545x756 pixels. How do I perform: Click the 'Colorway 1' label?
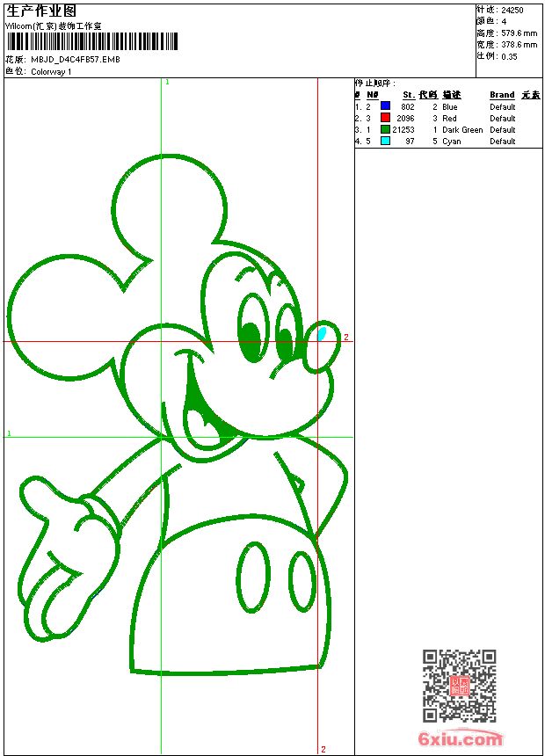tap(51, 72)
